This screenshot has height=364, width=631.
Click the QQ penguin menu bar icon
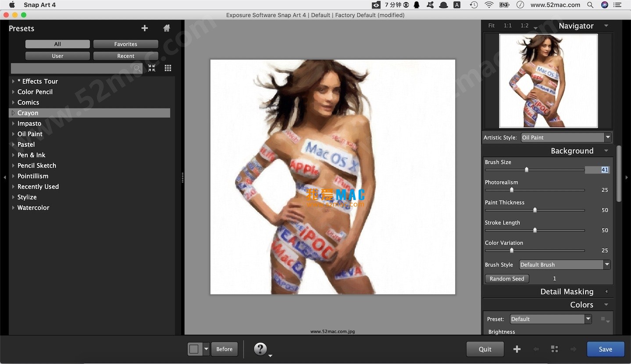click(417, 5)
